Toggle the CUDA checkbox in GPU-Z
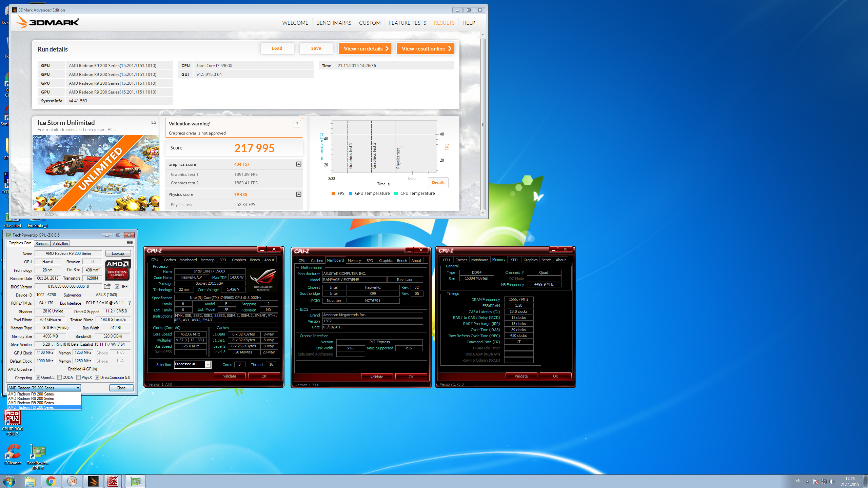This screenshot has height=488, width=868. pos(59,377)
